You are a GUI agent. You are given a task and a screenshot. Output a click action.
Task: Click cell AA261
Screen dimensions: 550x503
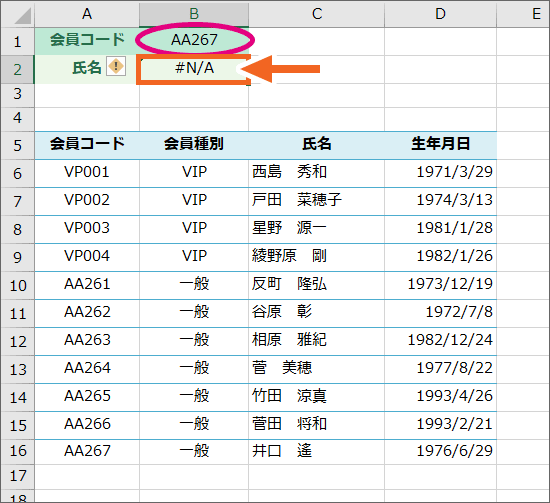(x=87, y=284)
